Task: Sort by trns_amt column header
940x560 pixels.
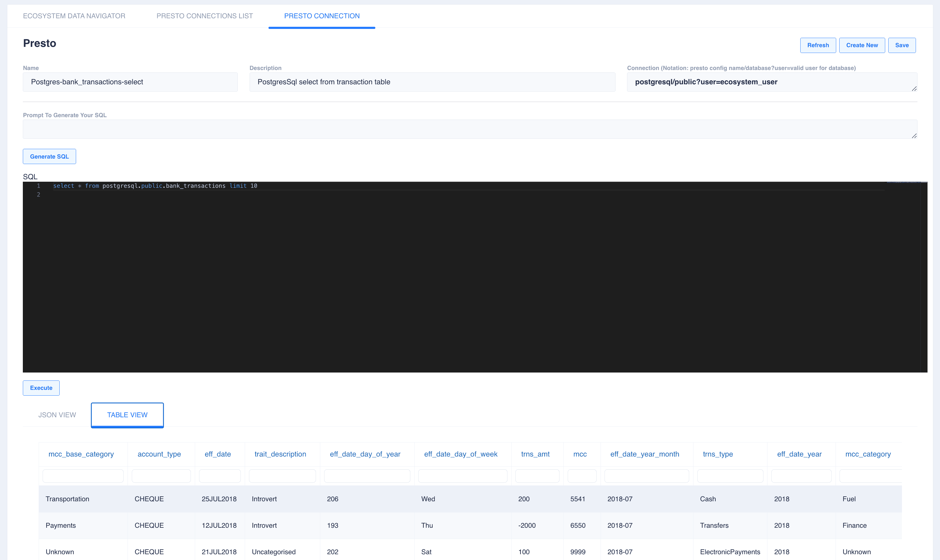Action: (535, 454)
